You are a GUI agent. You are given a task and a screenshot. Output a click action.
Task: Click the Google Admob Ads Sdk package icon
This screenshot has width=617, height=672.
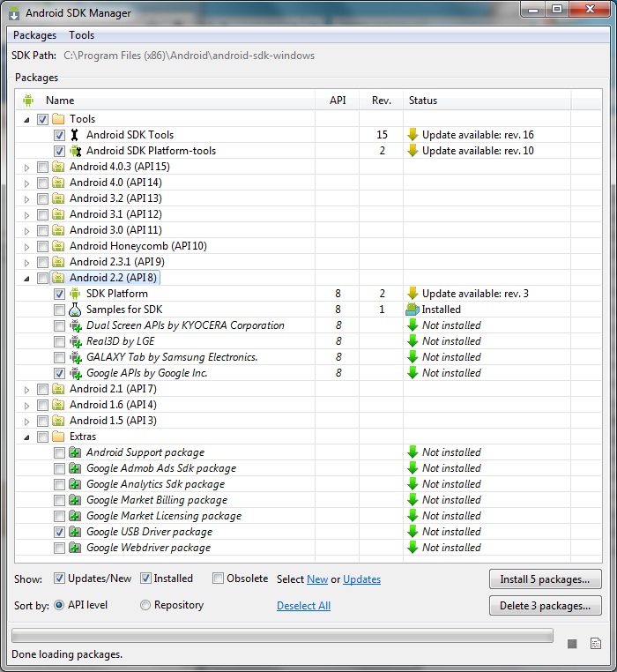point(75,468)
